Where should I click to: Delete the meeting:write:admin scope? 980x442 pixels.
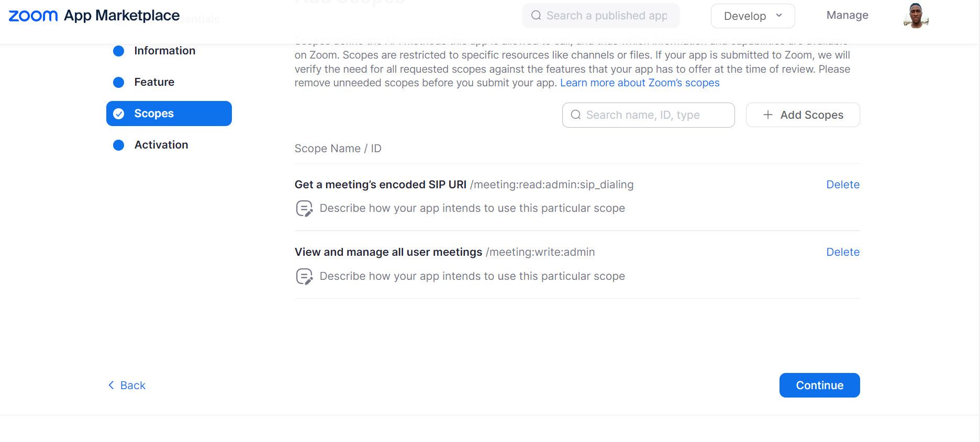[843, 252]
